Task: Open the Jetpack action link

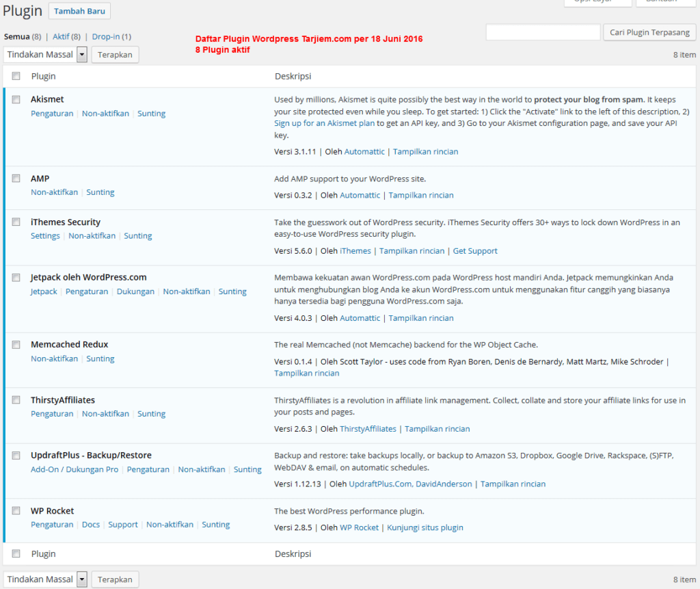Action: pos(44,291)
